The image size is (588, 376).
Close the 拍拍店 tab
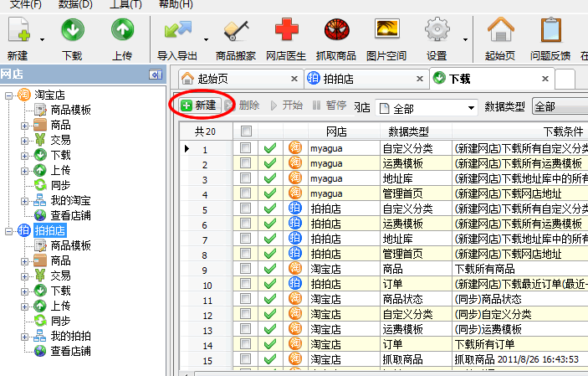click(420, 79)
